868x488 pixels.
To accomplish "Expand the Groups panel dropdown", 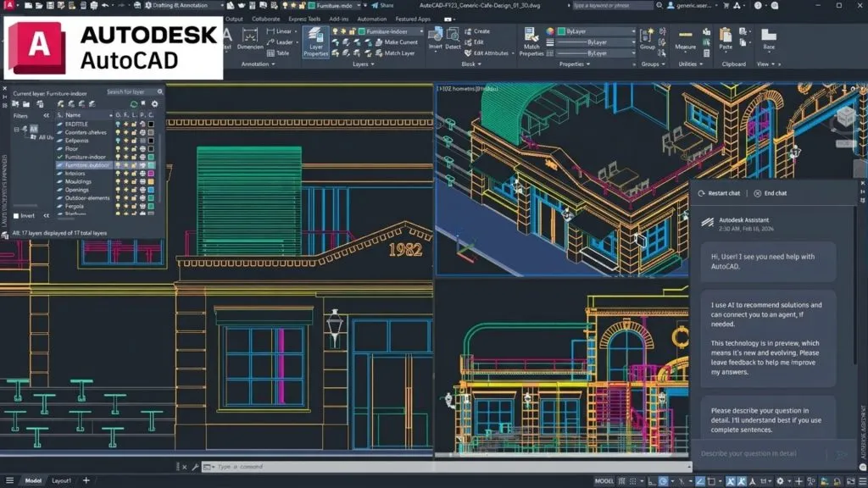I will [x=654, y=64].
